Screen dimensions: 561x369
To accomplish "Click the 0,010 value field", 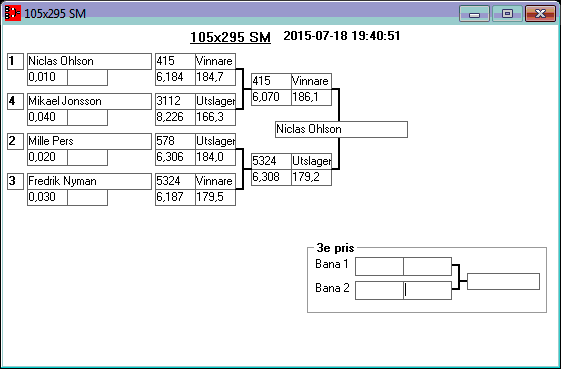I will pos(47,78).
